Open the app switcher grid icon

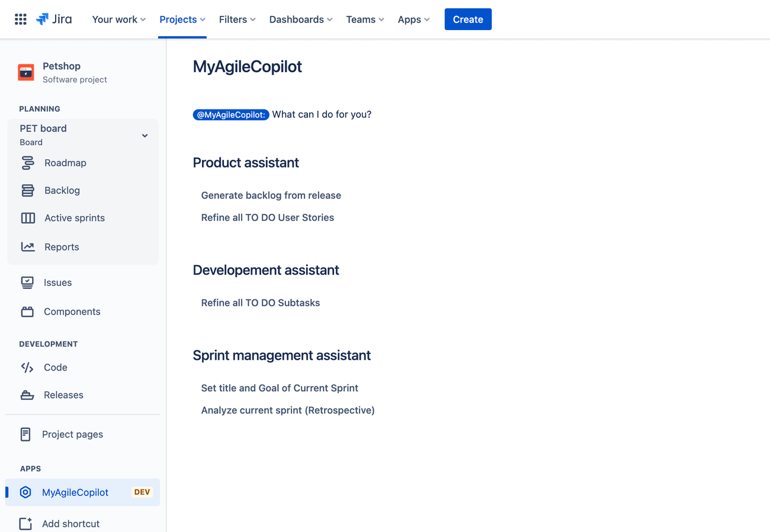pos(21,20)
